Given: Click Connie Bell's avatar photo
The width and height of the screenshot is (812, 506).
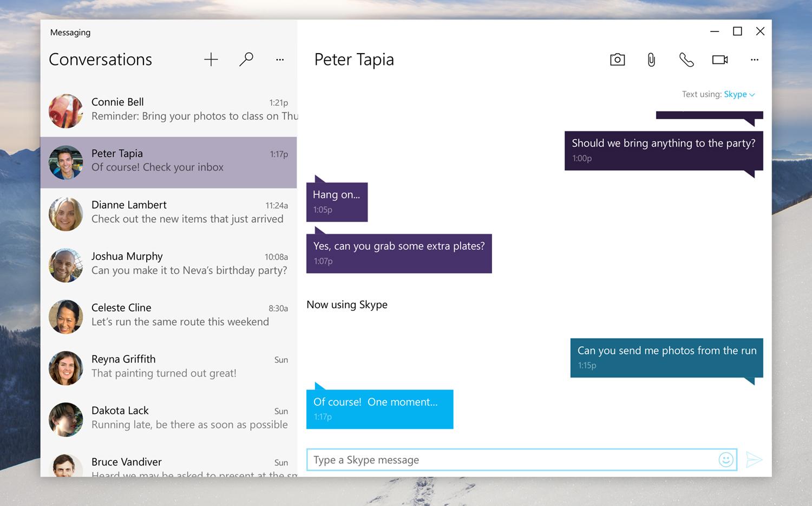Looking at the screenshot, I should point(66,111).
